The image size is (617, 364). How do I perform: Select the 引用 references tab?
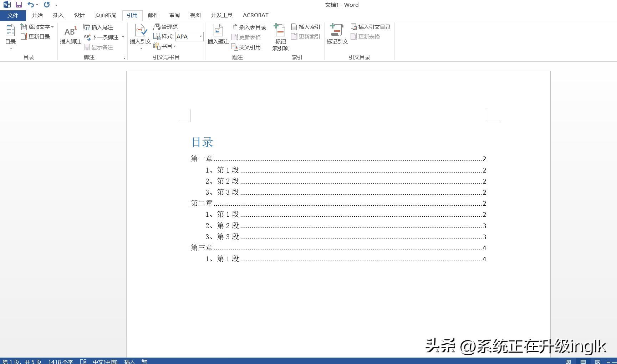click(132, 15)
